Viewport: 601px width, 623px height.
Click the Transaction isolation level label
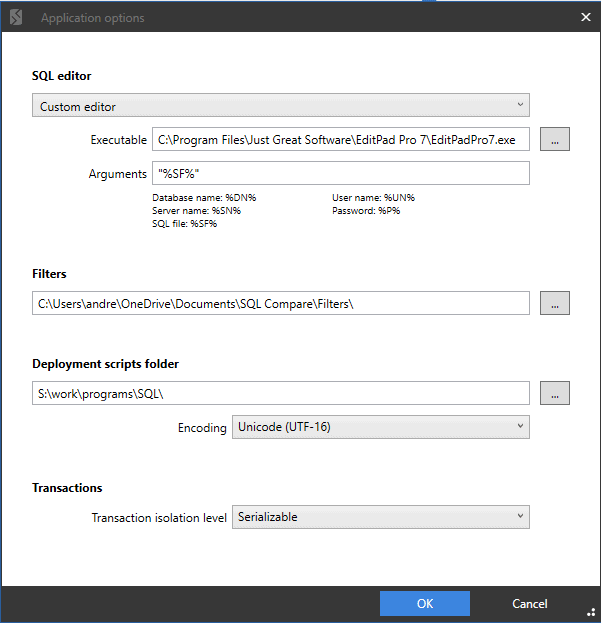click(x=159, y=518)
